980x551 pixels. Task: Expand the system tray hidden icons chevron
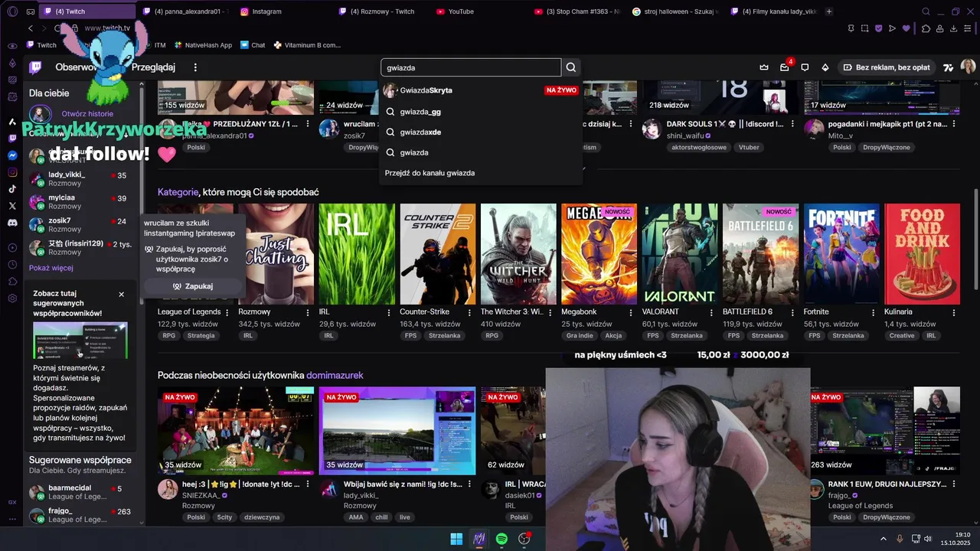(884, 539)
